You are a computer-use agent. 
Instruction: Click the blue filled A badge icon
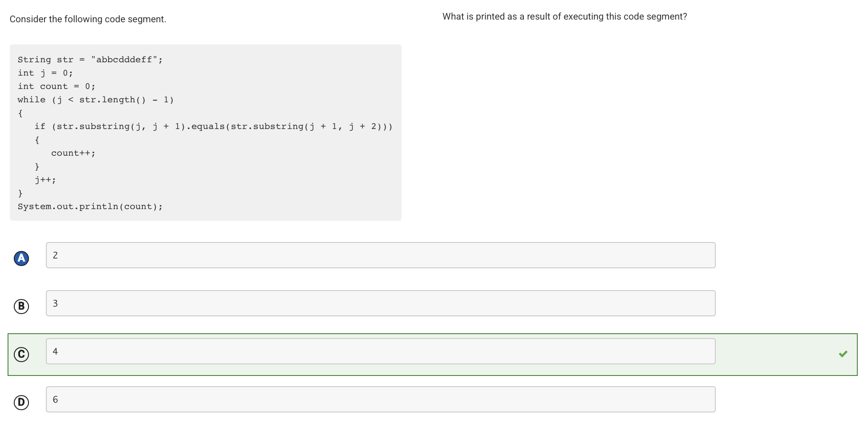(21, 258)
